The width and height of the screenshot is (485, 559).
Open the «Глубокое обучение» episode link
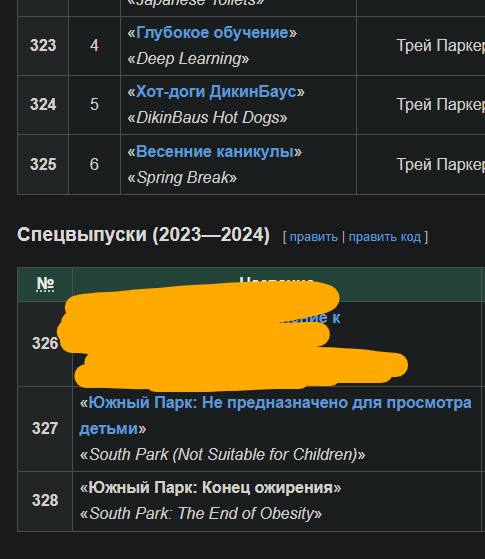tap(212, 33)
